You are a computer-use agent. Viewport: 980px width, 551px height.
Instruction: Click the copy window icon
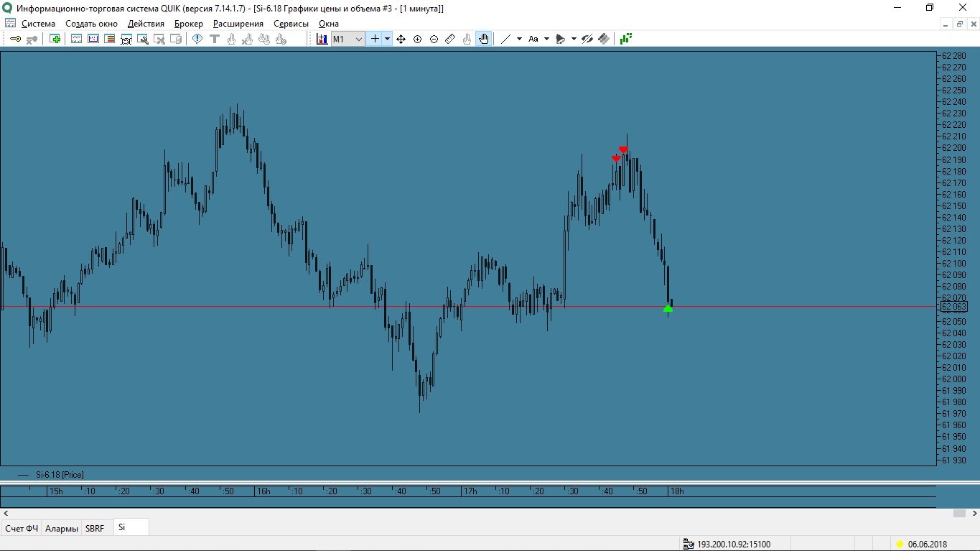tap(176, 39)
